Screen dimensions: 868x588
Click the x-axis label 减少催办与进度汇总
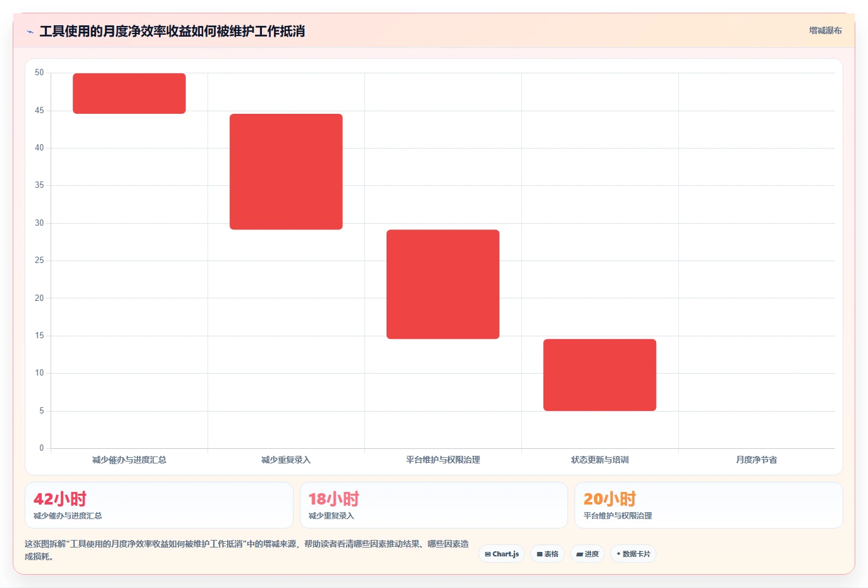(129, 460)
